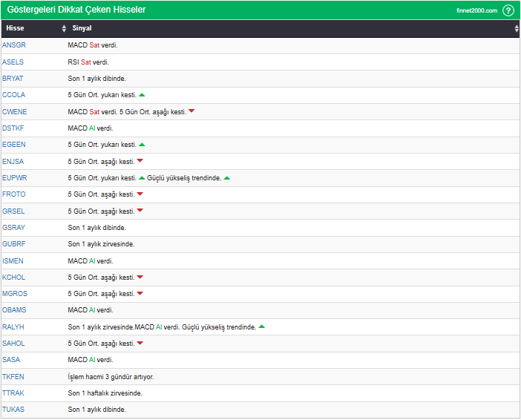Click red down arrow in FROTO row
The image size is (521, 420).
(x=140, y=194)
